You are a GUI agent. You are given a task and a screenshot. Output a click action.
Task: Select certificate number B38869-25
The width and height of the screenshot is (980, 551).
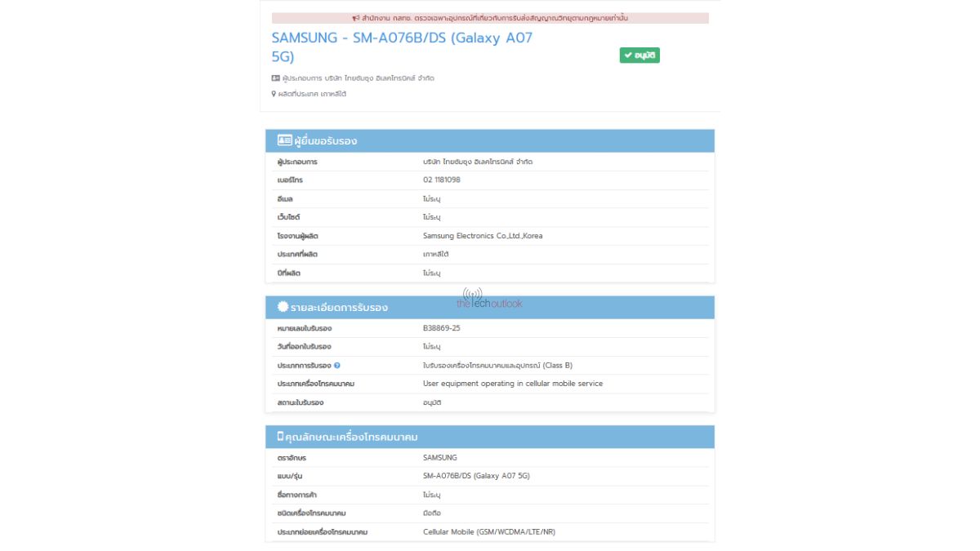pos(447,328)
